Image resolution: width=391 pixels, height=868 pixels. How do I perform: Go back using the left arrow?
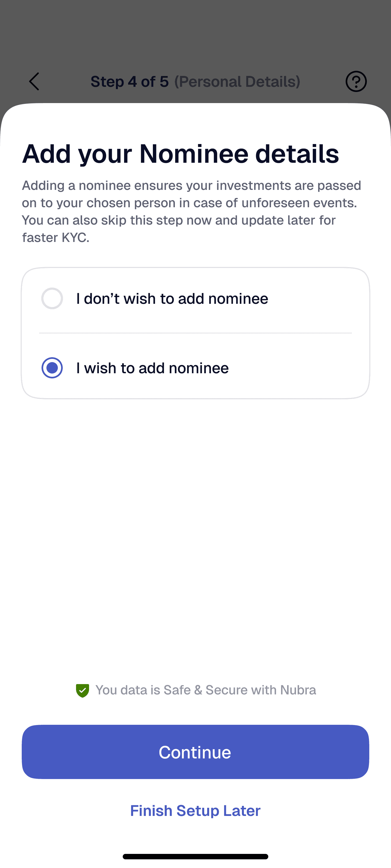(x=34, y=81)
